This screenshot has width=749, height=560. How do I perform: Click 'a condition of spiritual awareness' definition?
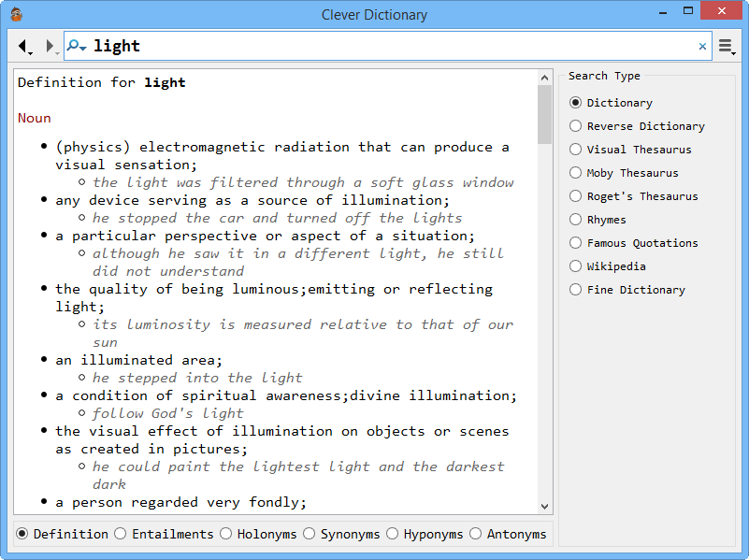[286, 395]
